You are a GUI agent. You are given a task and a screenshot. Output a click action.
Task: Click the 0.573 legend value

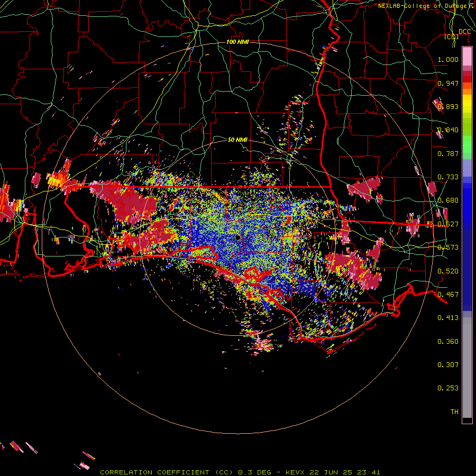coord(448,248)
